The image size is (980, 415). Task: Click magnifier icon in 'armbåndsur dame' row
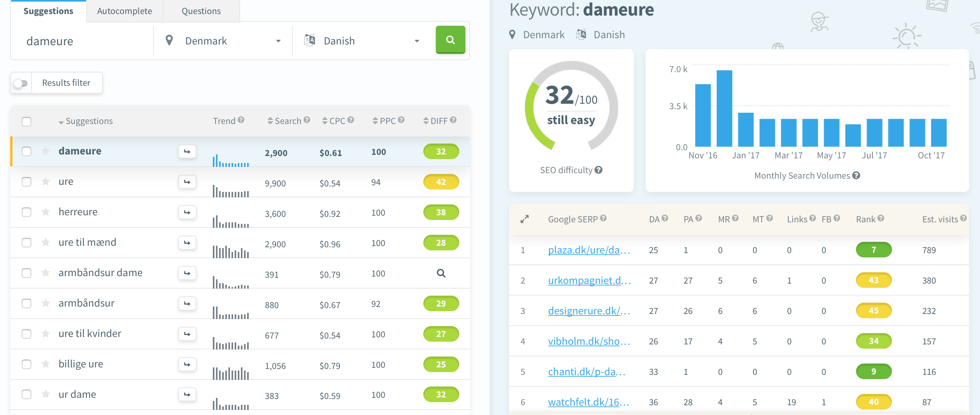(441, 273)
